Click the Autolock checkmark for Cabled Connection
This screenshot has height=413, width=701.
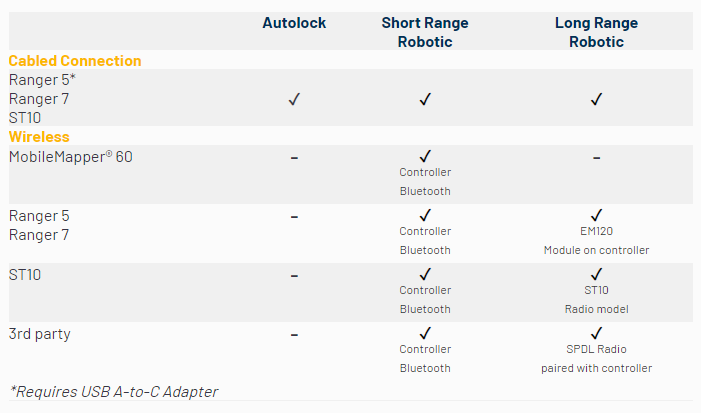pos(294,99)
